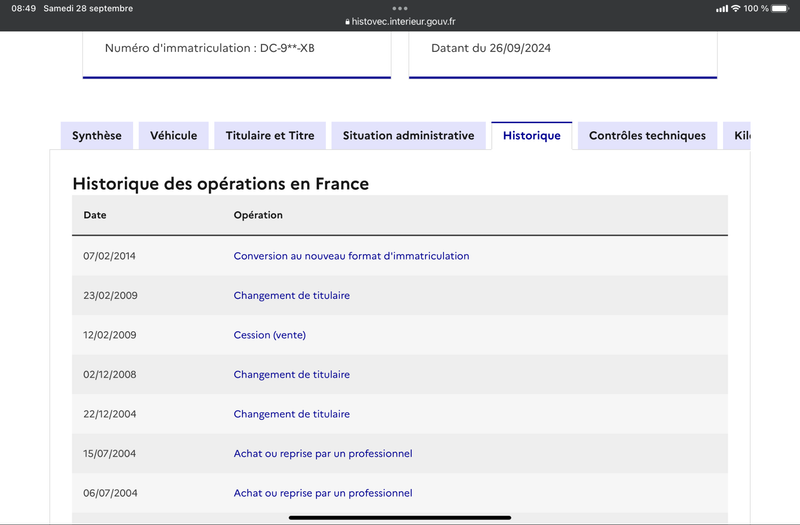Click the Datant du 26/09/2024 text
Image resolution: width=800 pixels, height=525 pixels.
(x=491, y=48)
